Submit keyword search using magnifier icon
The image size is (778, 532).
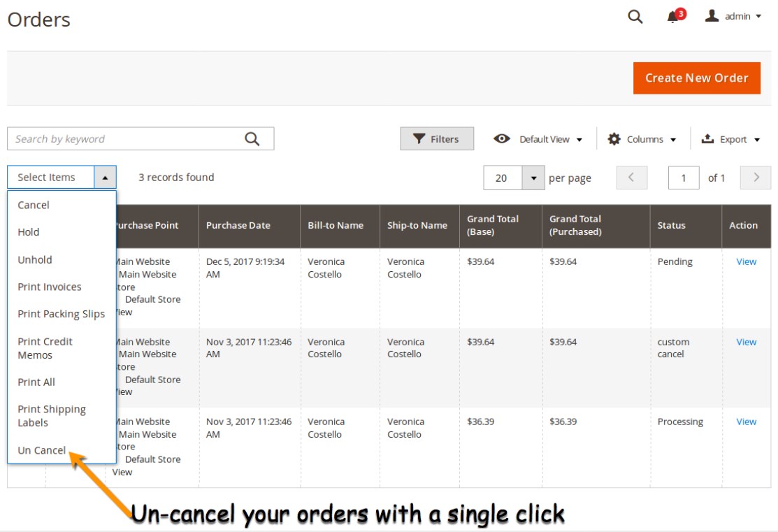coord(252,139)
